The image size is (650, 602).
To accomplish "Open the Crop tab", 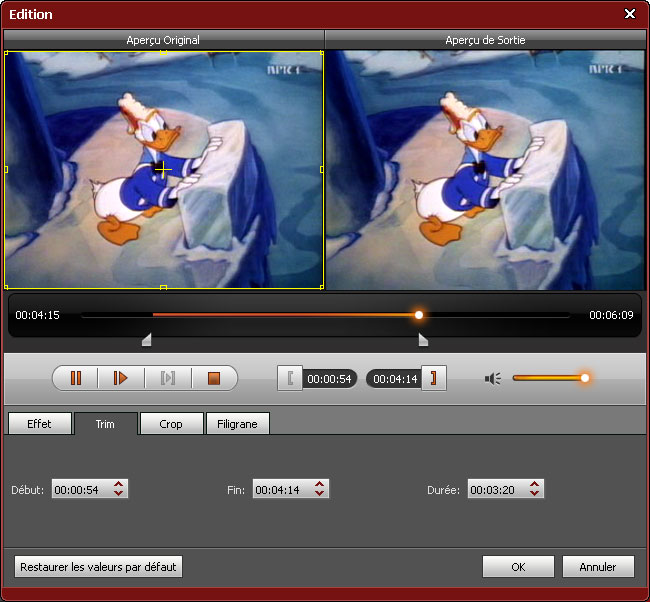I will coord(171,424).
